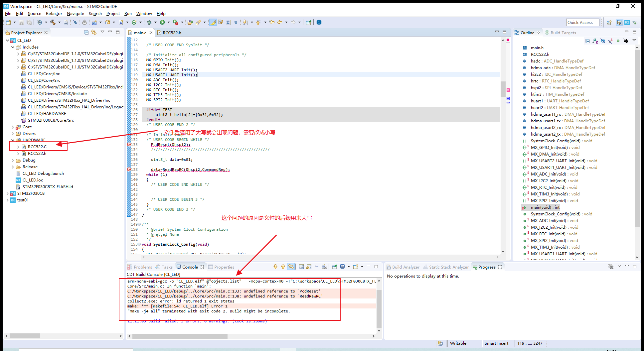Click the error marker on line 133
The width and height of the screenshot is (644, 351).
129,145
